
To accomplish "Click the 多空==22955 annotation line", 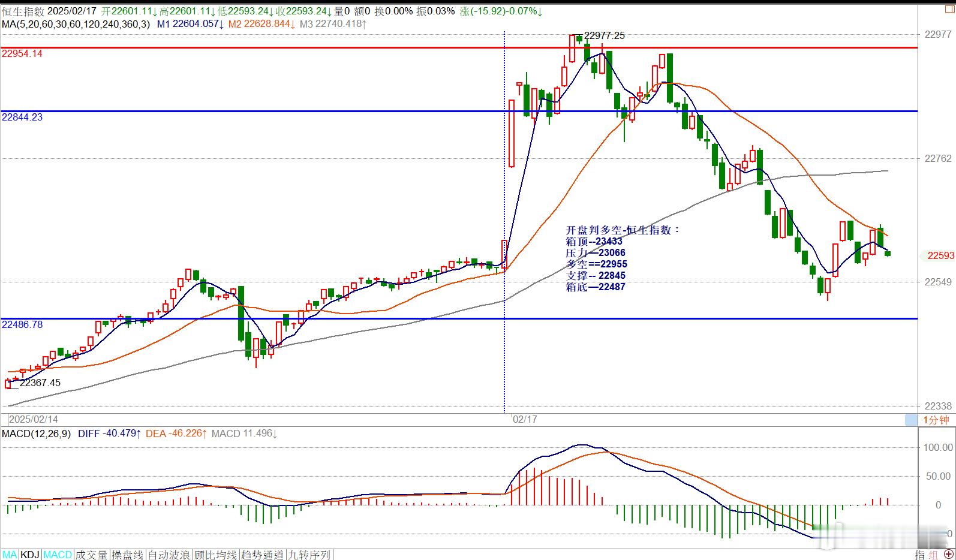I will pos(596,264).
